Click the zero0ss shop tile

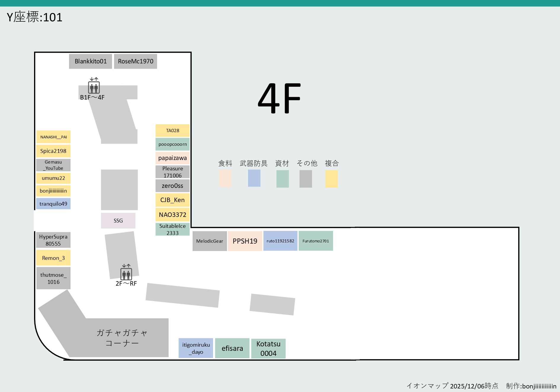(x=172, y=186)
